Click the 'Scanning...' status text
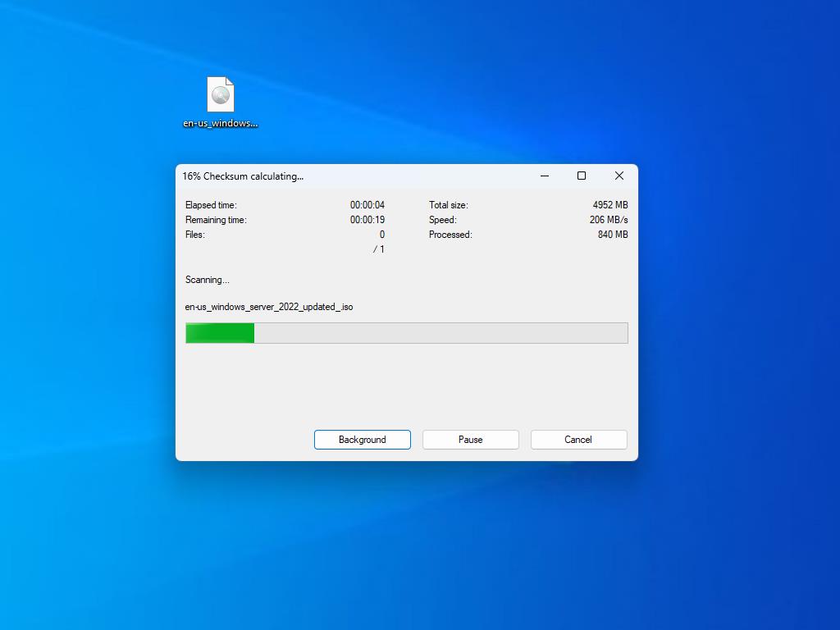The width and height of the screenshot is (840, 630). tap(208, 280)
